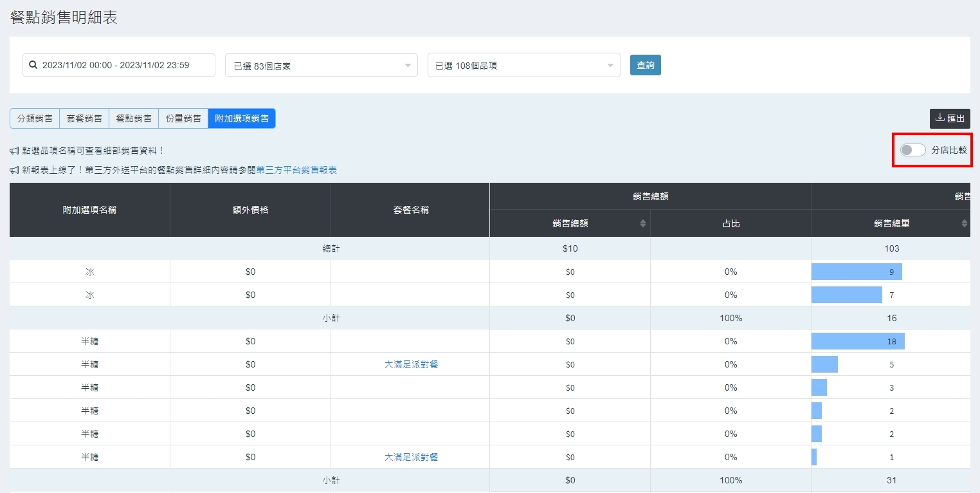This screenshot has height=493, width=980.
Task: Open the 份量銷售 tab
Action: pyautogui.click(x=183, y=118)
